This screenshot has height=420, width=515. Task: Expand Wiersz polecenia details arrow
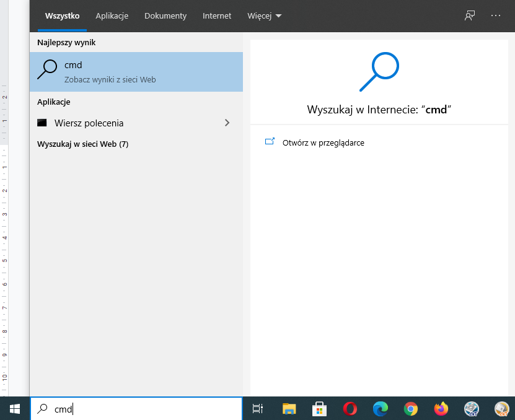tap(227, 123)
